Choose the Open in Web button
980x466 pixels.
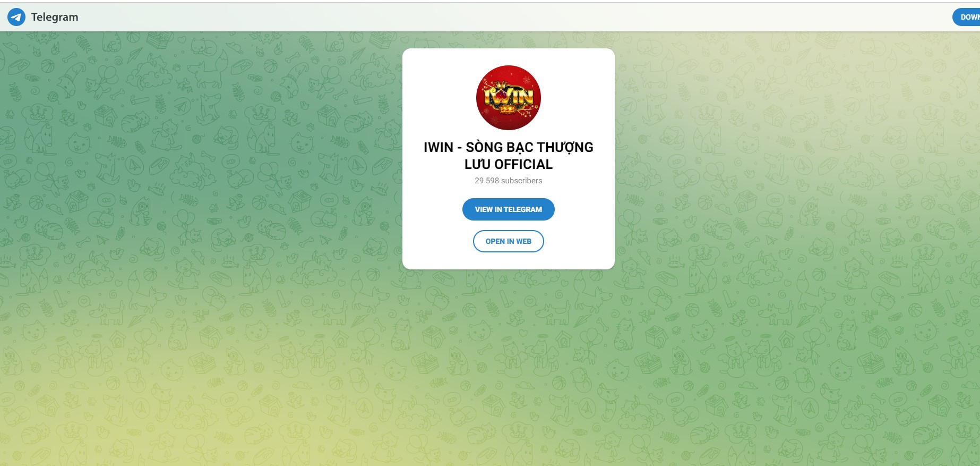509,241
